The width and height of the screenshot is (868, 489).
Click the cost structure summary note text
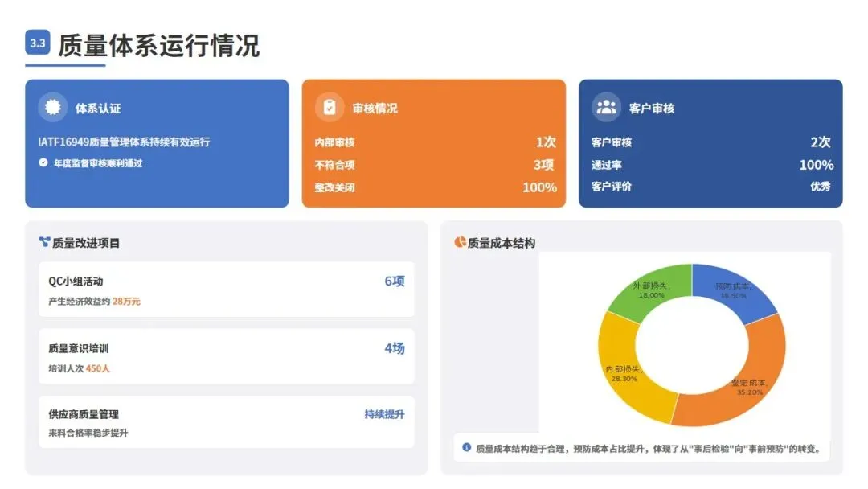(649, 449)
